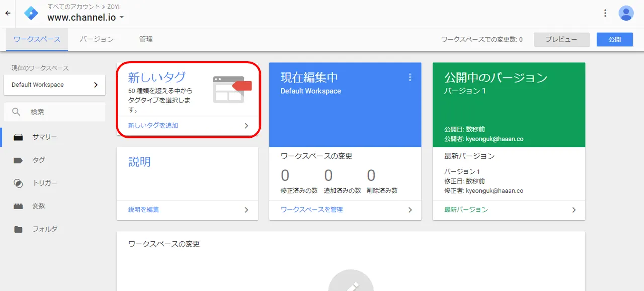The height and width of the screenshot is (291, 644).
Task: Open the vertical dots menu in top bar
Action: pos(605,13)
